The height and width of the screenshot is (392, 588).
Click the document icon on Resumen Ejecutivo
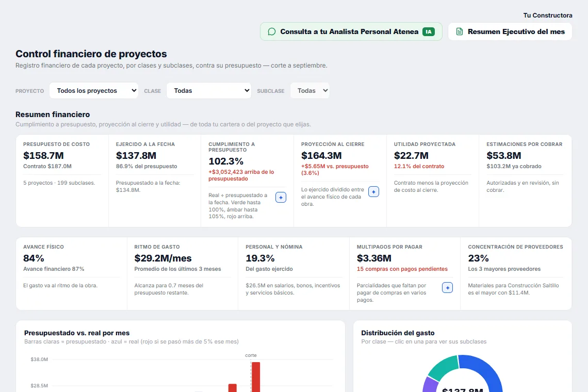click(460, 31)
